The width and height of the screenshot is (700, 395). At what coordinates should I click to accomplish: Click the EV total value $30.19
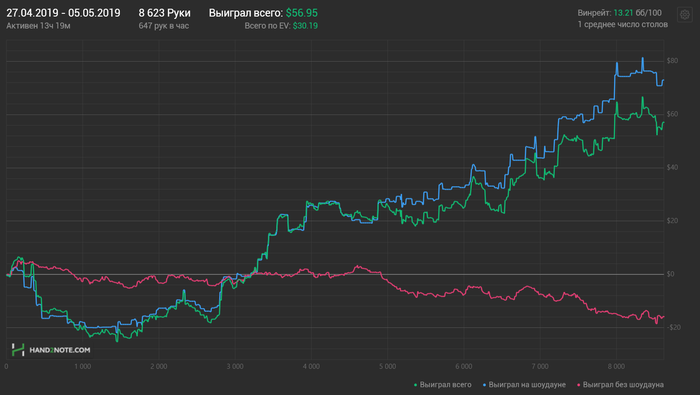[305, 26]
